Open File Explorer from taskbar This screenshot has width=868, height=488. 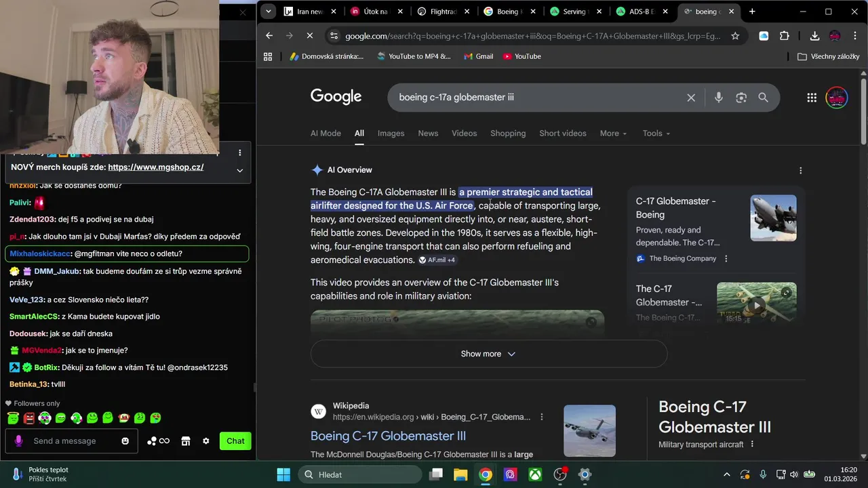460,474
